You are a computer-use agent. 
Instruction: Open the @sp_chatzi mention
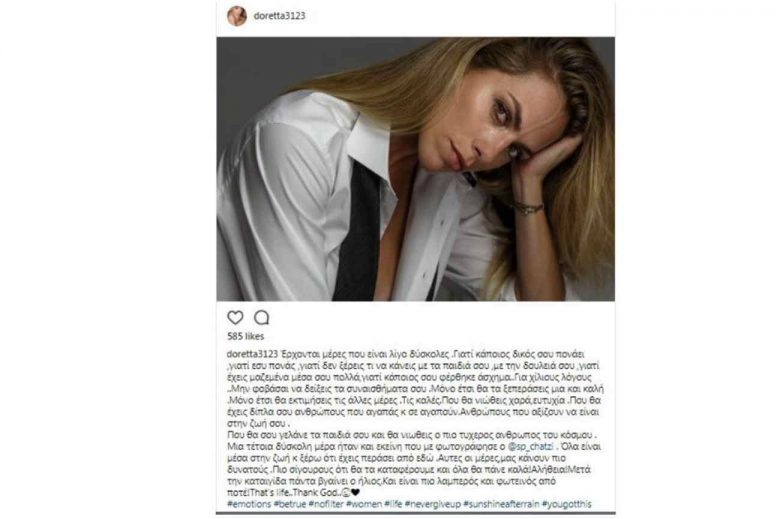[530, 446]
